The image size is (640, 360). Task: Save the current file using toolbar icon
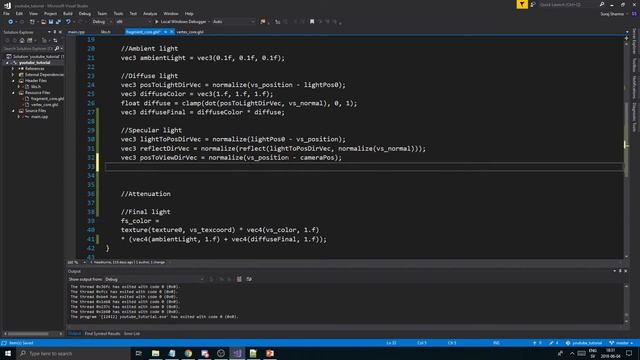(51, 22)
